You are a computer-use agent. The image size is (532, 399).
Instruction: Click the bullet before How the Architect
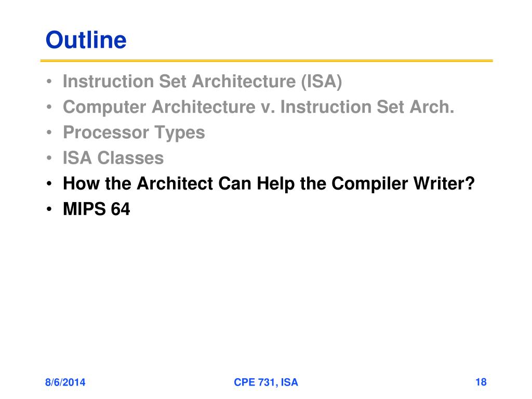pos(49,184)
